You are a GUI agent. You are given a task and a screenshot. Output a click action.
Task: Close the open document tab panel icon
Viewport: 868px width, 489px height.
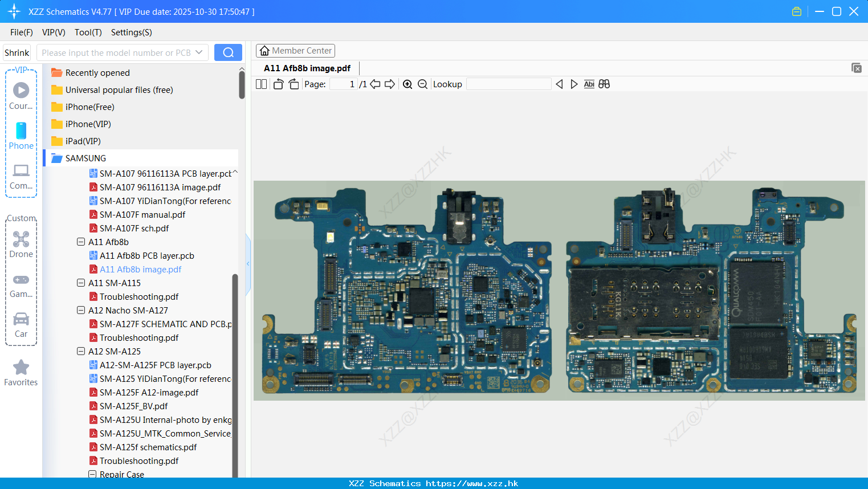(x=856, y=68)
